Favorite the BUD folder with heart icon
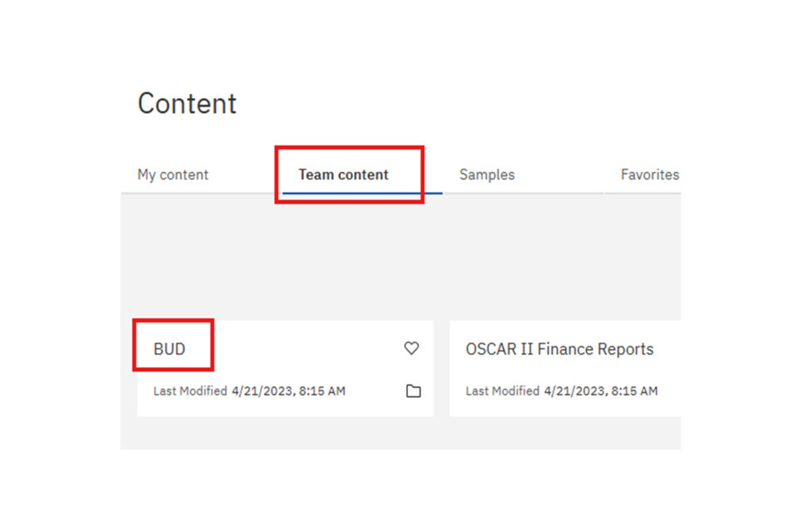This screenshot has width=798, height=532. 411,348
